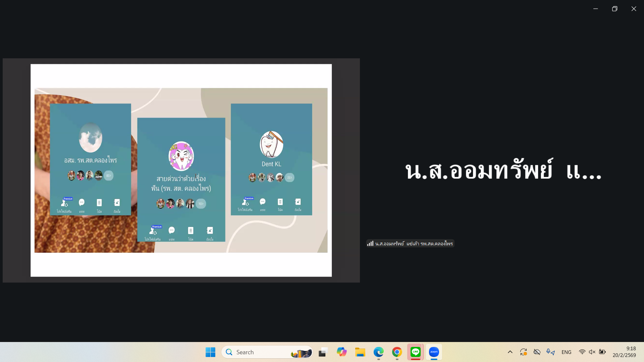Open clock and date 9:18 flyout
Image resolution: width=644 pixels, height=362 pixels.
(x=624, y=352)
